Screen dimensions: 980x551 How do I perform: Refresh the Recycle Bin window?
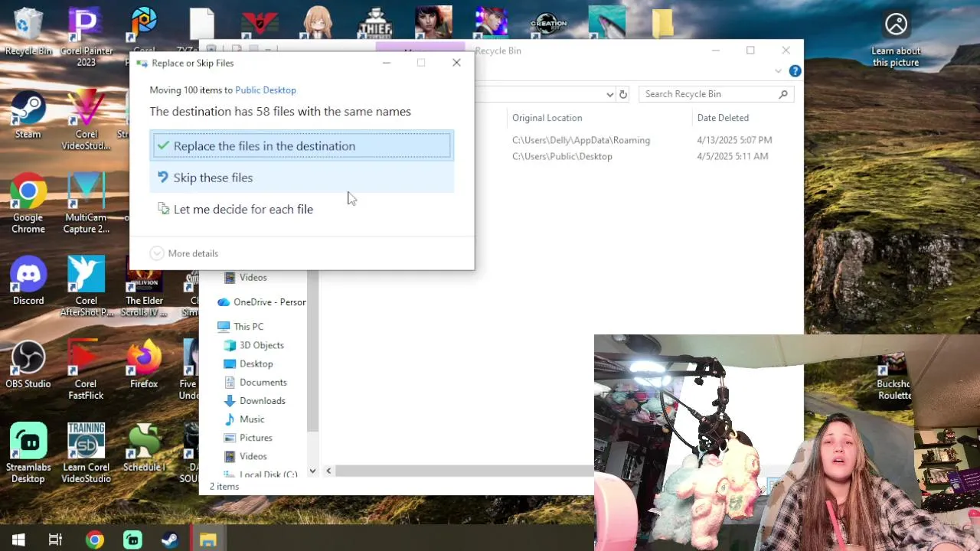[623, 94]
